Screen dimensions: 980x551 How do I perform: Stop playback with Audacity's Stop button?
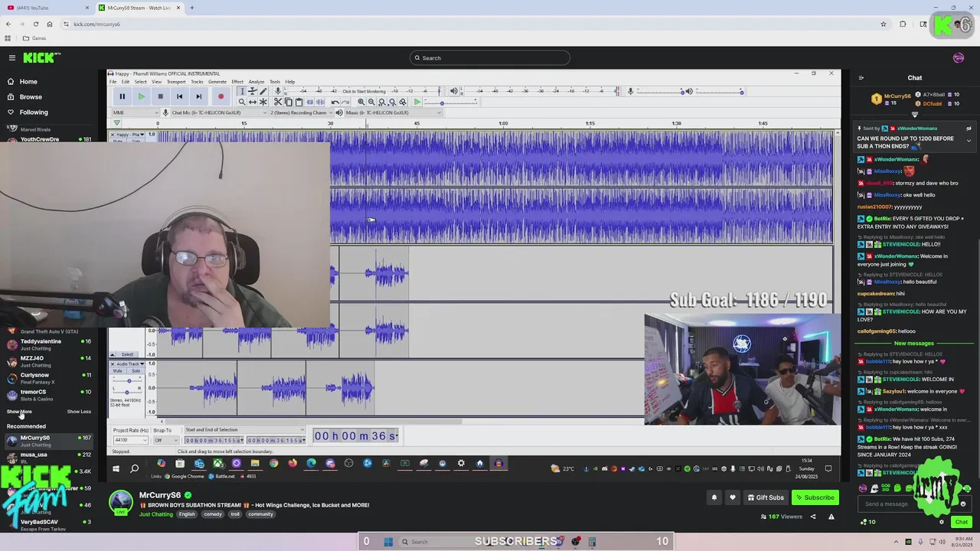pyautogui.click(x=160, y=96)
